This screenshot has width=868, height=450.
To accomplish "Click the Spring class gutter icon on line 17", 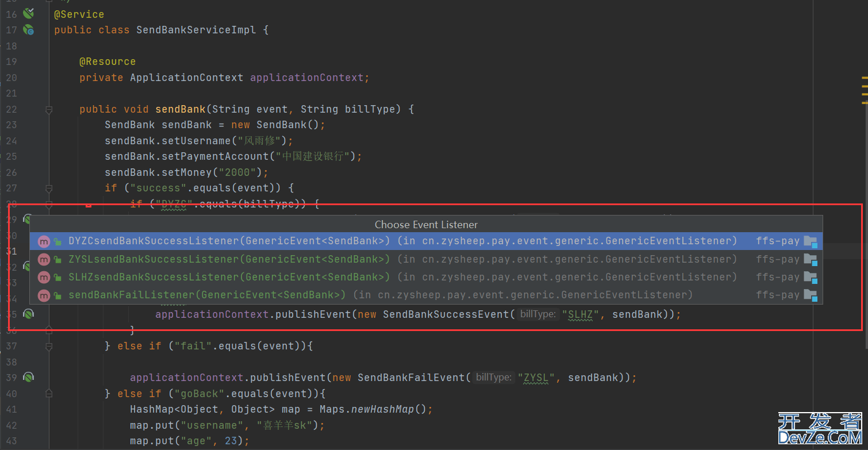I will coord(28,29).
